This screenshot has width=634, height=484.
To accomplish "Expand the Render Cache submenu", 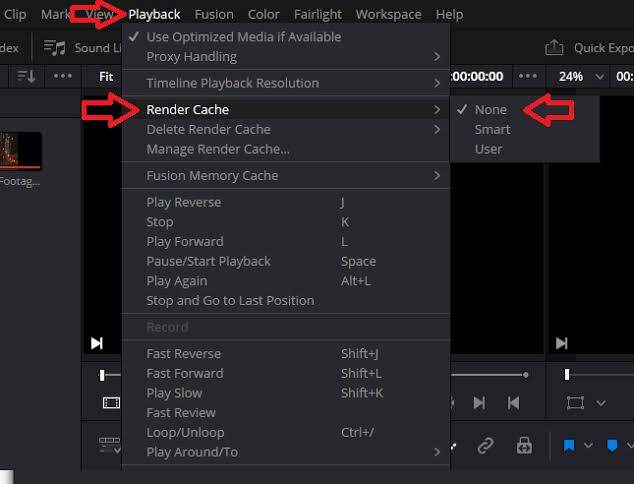I will click(286, 110).
